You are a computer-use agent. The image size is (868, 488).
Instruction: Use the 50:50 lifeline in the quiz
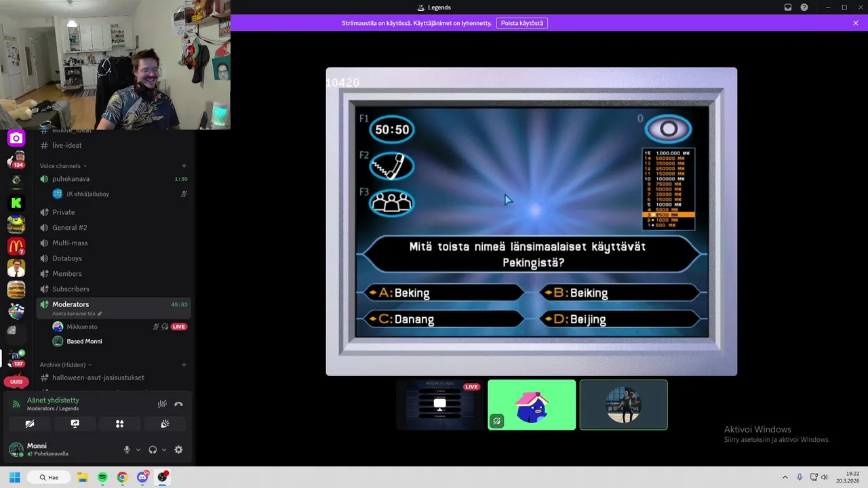point(392,129)
